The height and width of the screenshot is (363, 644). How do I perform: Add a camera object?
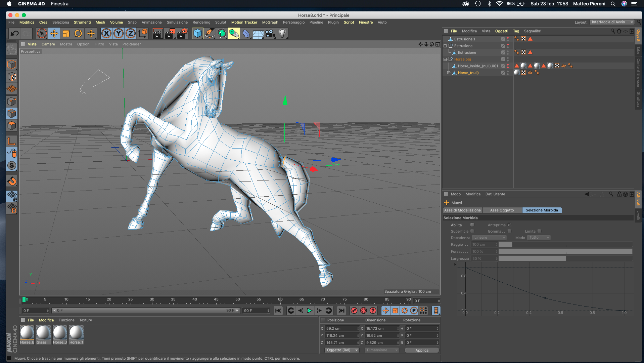[x=270, y=33]
